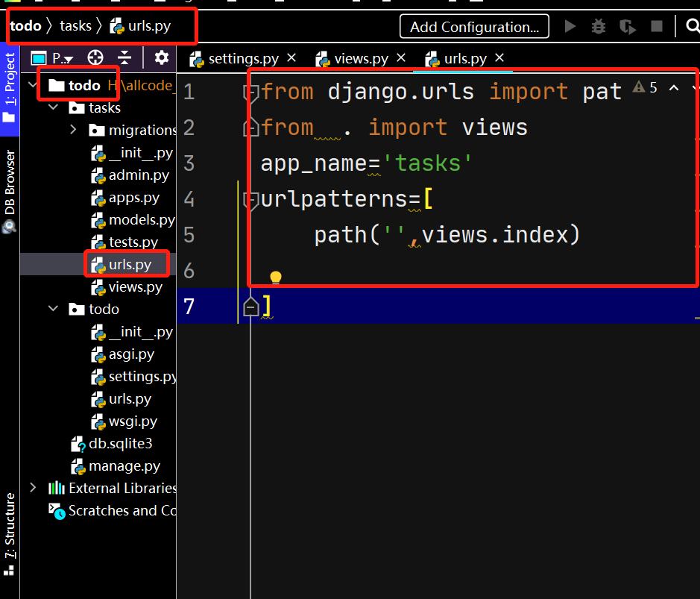Select db.sqlite3 file
The width and height of the screenshot is (700, 599).
pyautogui.click(x=112, y=444)
